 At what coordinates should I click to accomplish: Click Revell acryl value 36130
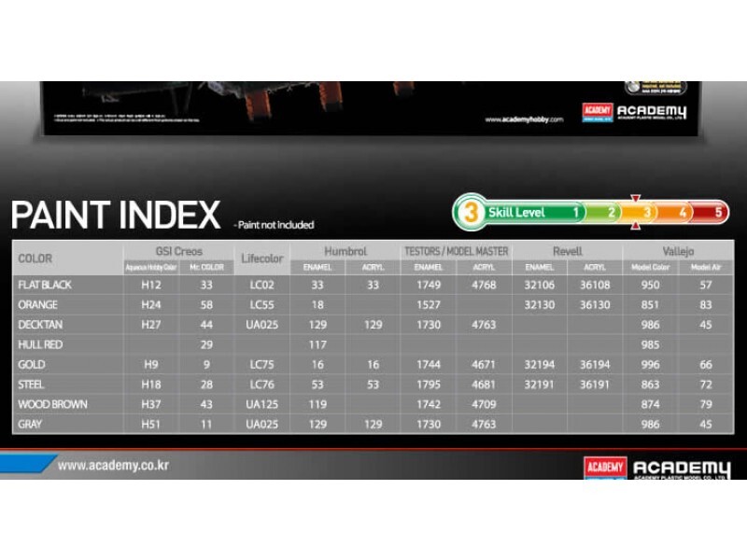[x=595, y=305]
